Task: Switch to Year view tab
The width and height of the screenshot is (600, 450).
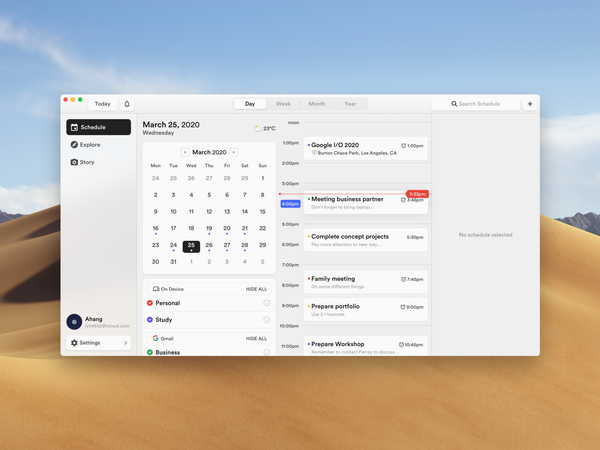Action: (x=350, y=104)
